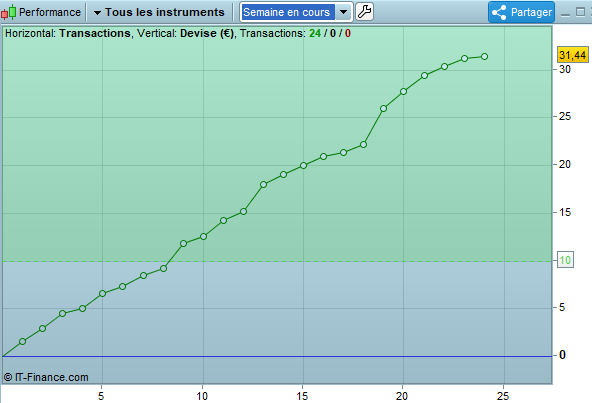Image resolution: width=592 pixels, height=403 pixels.
Task: Click the Performance title label
Action: (x=50, y=12)
